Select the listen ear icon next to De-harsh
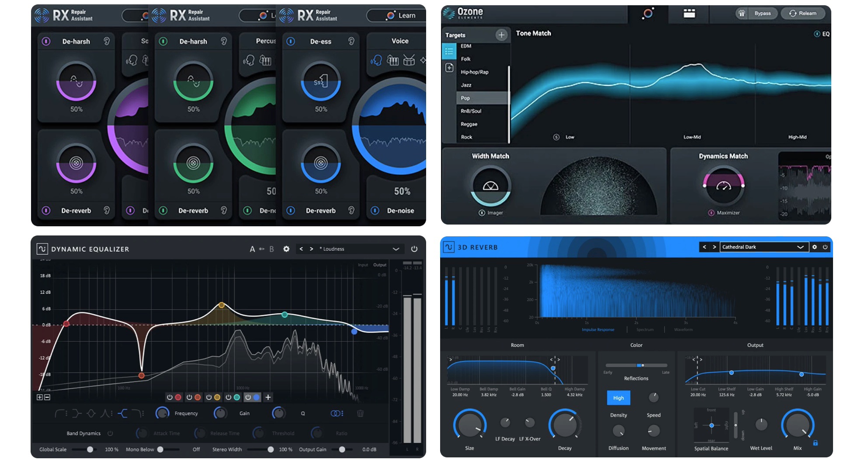Image resolution: width=868 pixels, height=460 pixels. pyautogui.click(x=106, y=42)
